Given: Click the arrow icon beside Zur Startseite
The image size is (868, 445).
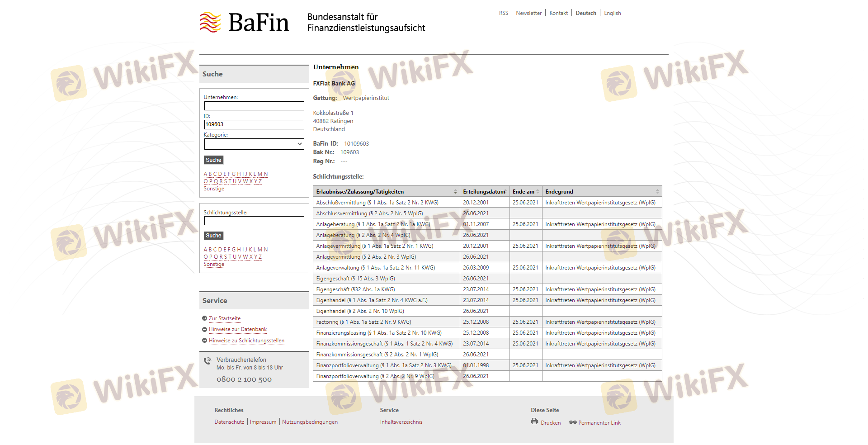Looking at the screenshot, I should [205, 318].
